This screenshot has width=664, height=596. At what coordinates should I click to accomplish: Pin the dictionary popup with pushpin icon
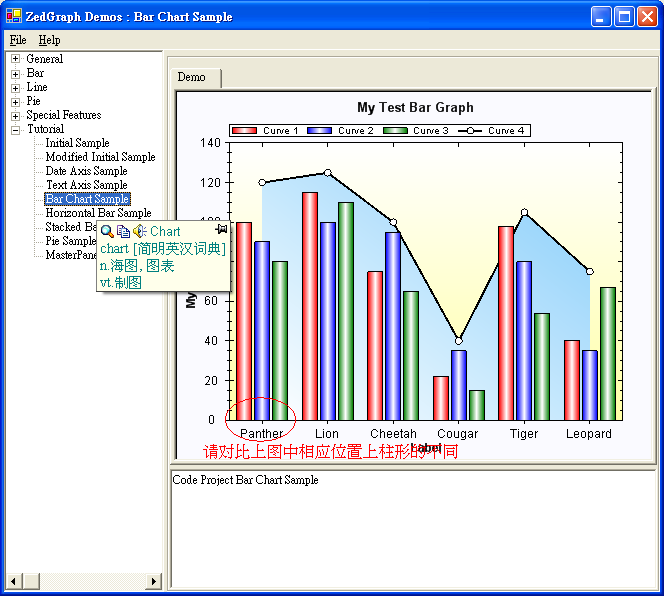pos(221,229)
